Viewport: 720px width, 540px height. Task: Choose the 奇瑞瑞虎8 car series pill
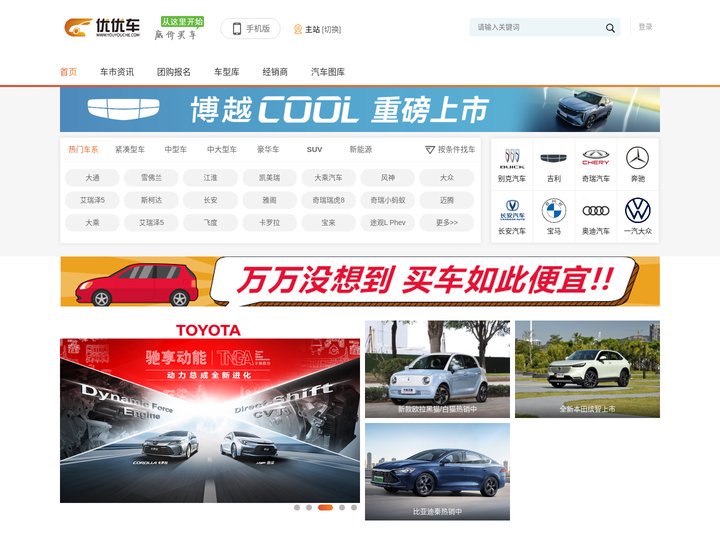coord(328,200)
